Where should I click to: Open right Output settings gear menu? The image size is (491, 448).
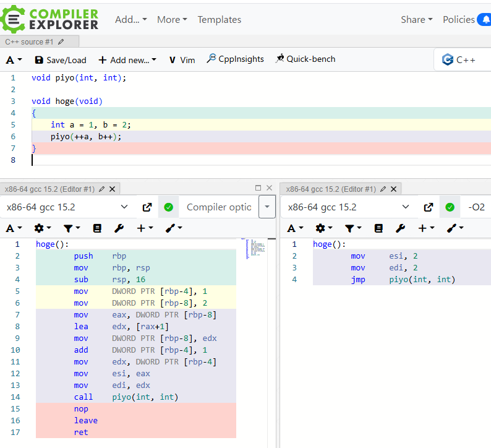tap(324, 228)
